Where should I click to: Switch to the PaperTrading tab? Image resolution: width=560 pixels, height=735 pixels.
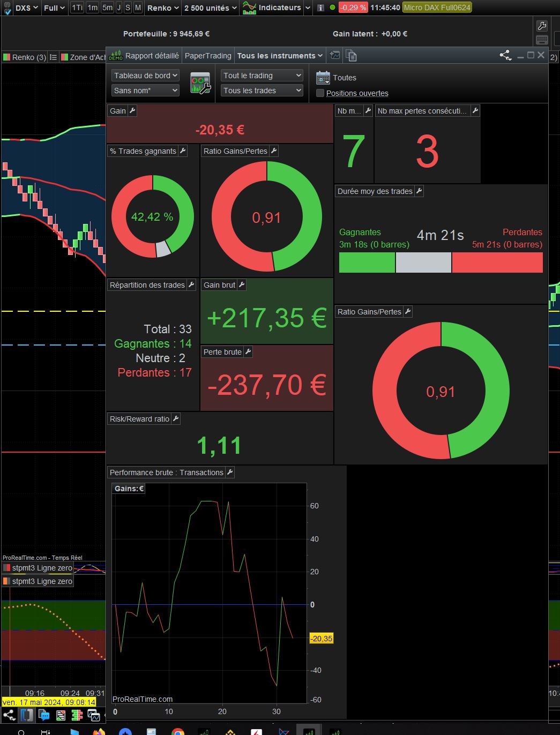pyautogui.click(x=208, y=55)
